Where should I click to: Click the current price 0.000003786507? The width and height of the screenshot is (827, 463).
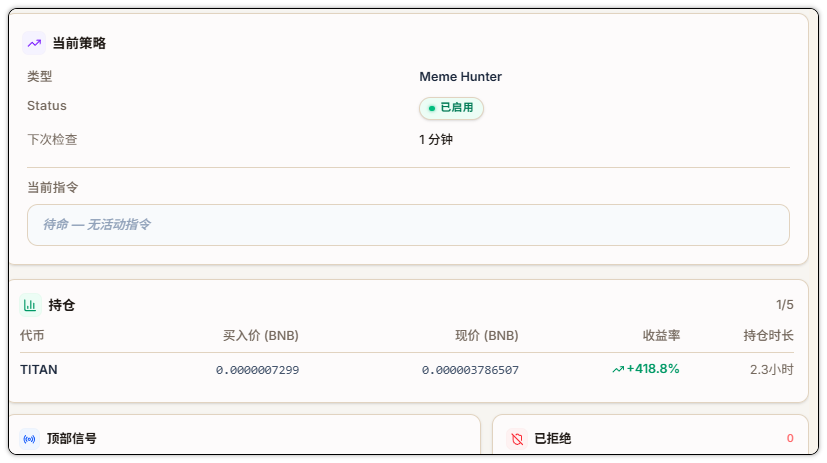coord(470,370)
